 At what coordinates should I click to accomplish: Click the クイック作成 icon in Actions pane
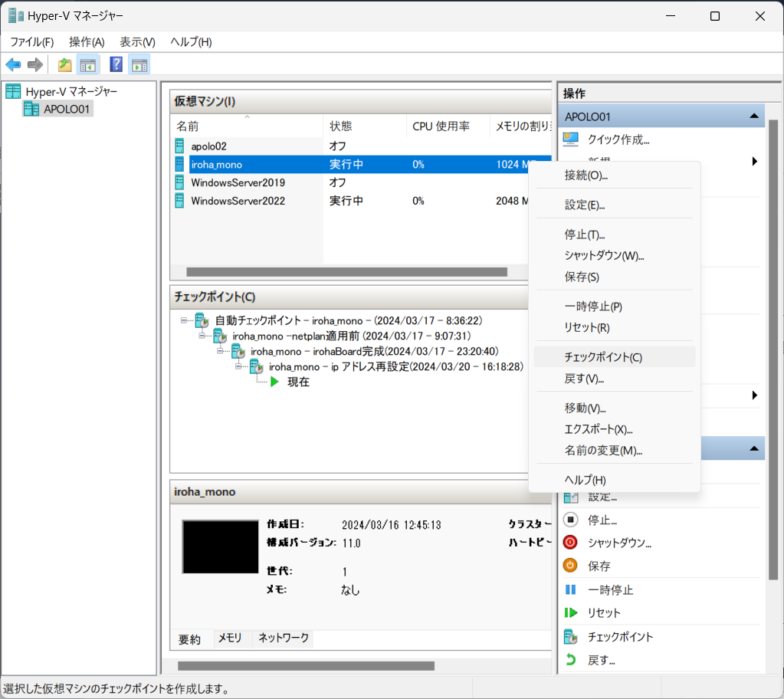570,139
